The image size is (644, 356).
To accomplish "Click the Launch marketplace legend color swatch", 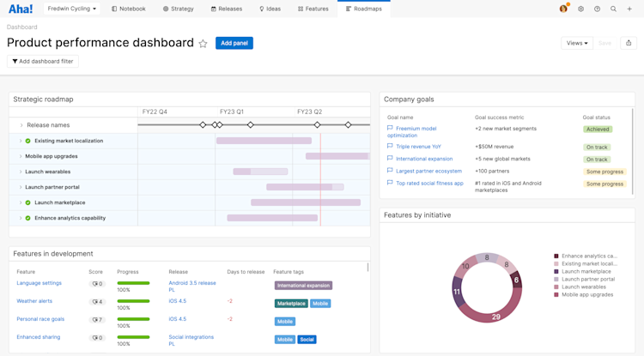I will pos(556,272).
